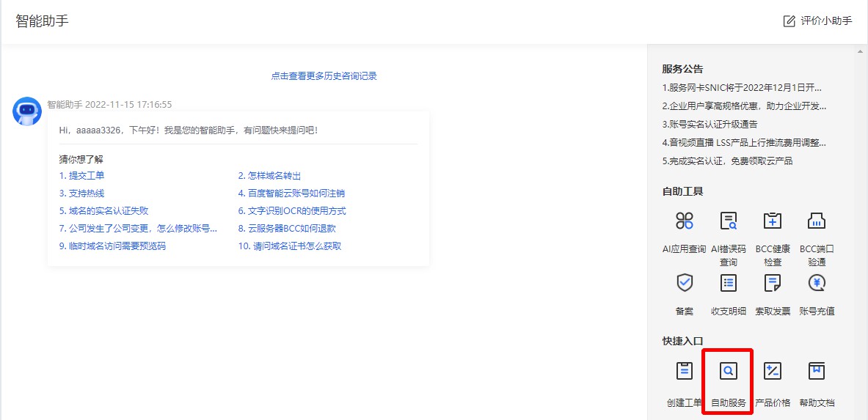Select the 智能助手 robot avatar
This screenshot has width=868, height=420.
coord(27,111)
